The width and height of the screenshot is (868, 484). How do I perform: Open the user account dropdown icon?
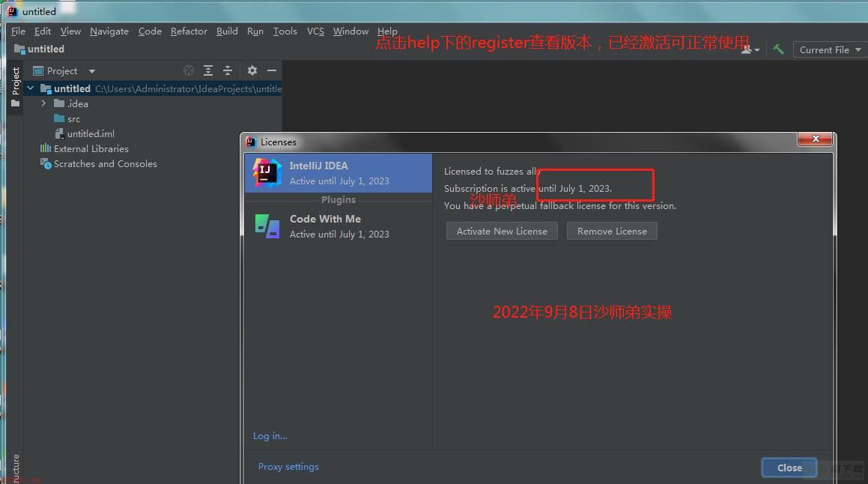point(750,50)
